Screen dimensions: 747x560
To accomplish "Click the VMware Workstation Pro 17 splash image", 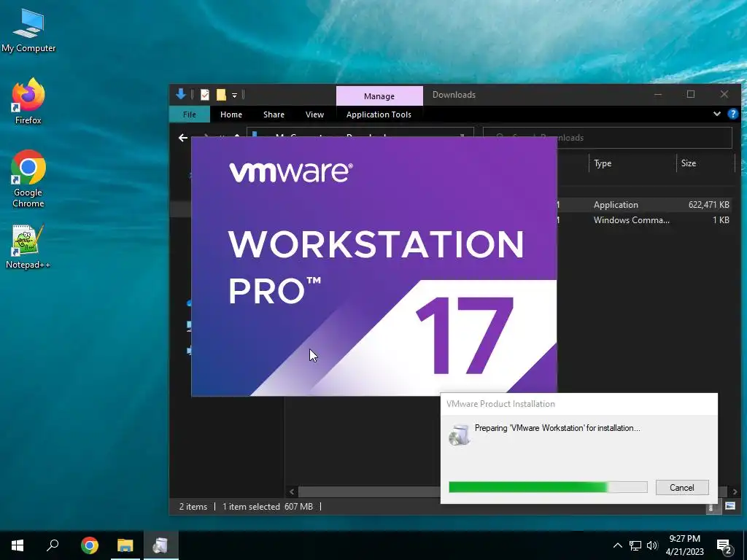I will [x=374, y=265].
